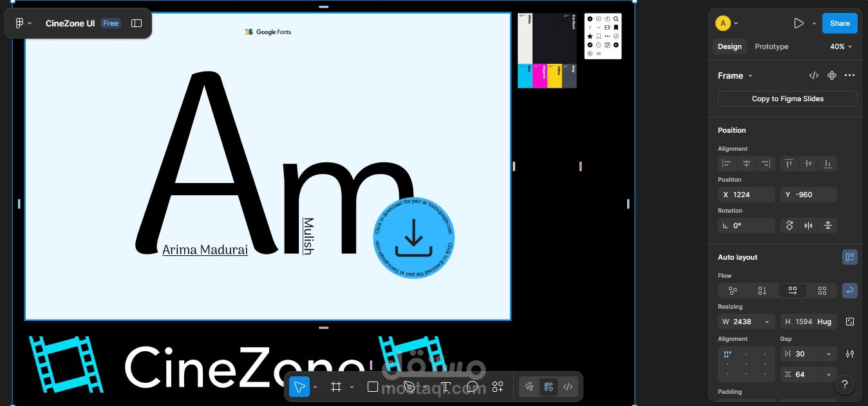868x406 pixels.
Task: Flip the frame vertically
Action: (x=828, y=226)
